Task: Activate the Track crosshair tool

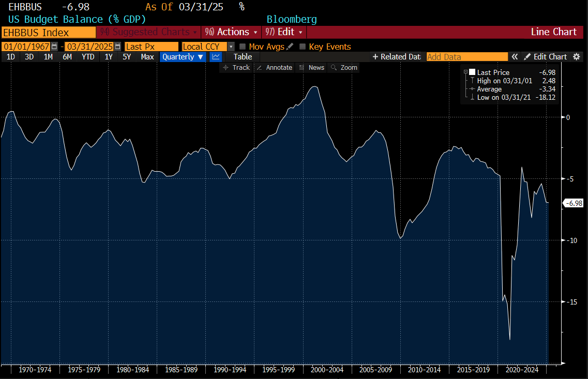Action: click(236, 68)
